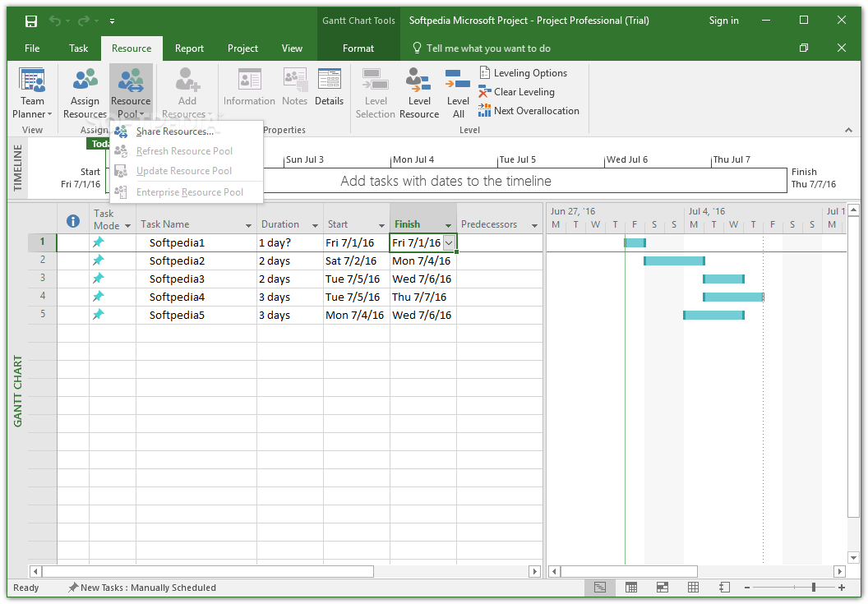This screenshot has height=604, width=868.
Task: Jump to Next Overallocation
Action: [529, 110]
